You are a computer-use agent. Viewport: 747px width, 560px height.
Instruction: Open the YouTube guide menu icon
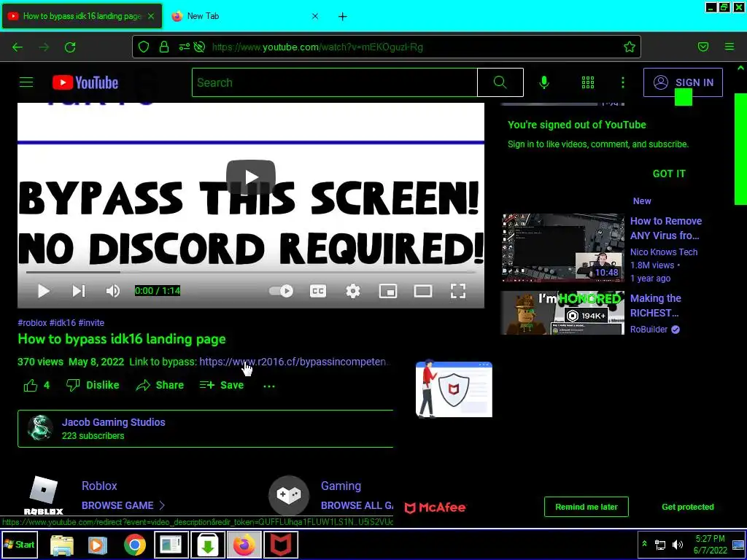26,82
